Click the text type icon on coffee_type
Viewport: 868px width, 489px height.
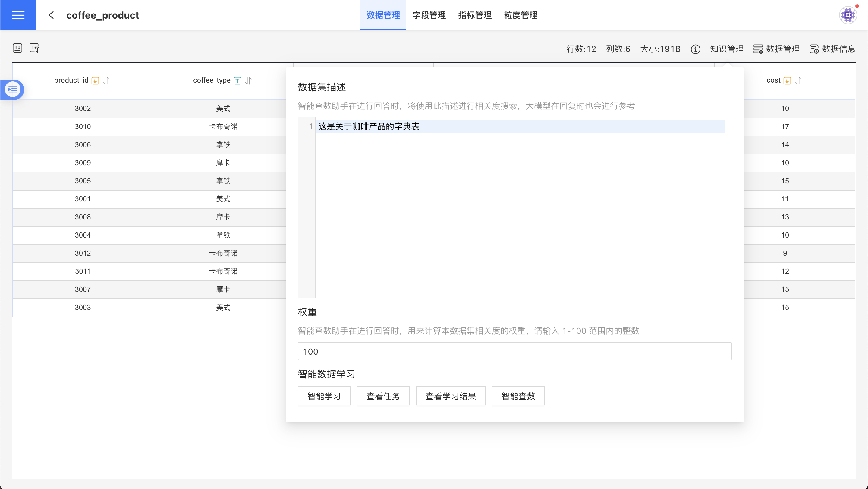pos(237,81)
